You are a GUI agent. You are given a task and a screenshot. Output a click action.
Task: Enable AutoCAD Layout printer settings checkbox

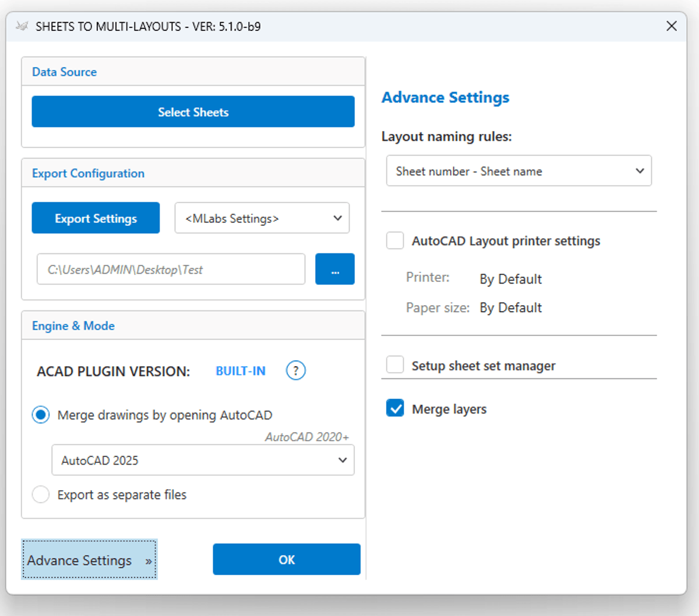396,241
